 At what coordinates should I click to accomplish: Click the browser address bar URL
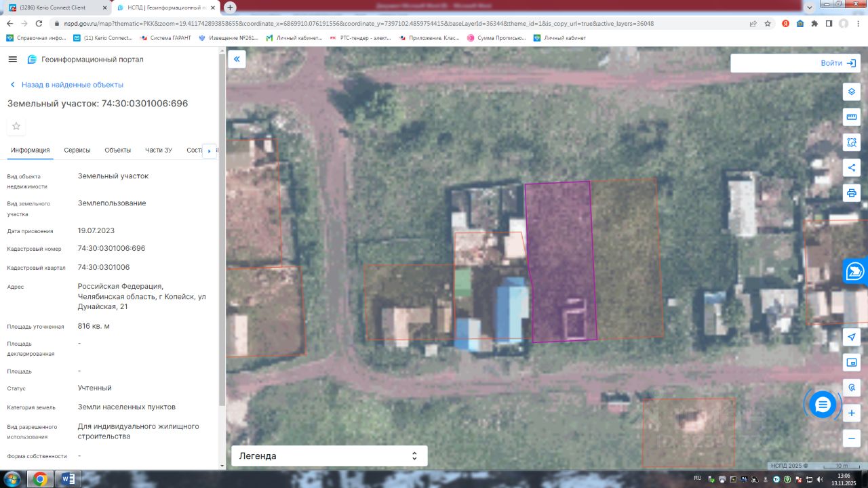[359, 23]
